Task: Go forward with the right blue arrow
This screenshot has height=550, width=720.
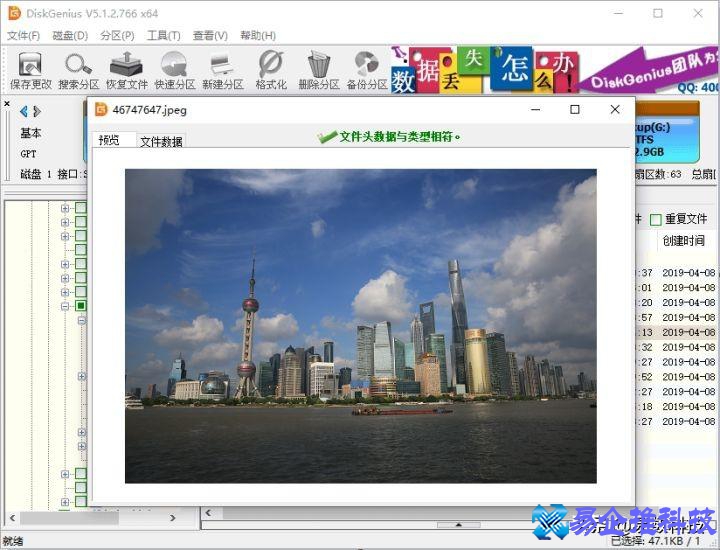Action: [37, 111]
